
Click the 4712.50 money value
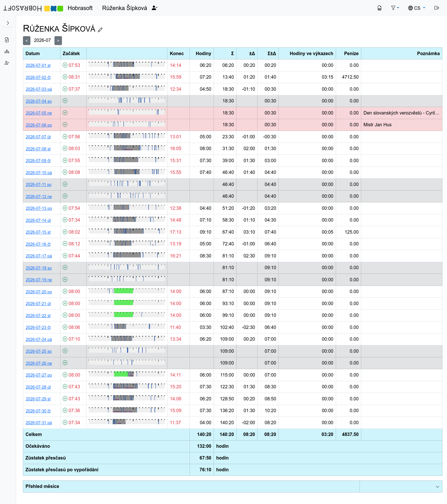point(350,77)
